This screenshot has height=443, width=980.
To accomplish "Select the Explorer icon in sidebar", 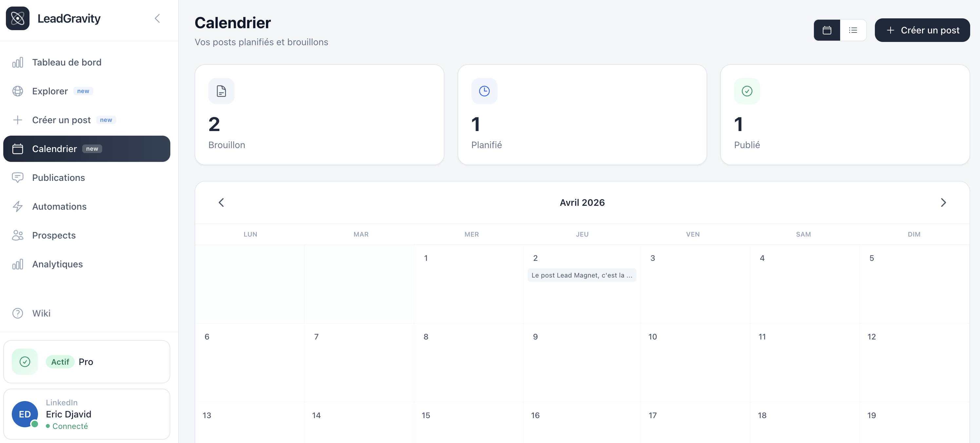I will click(x=17, y=91).
